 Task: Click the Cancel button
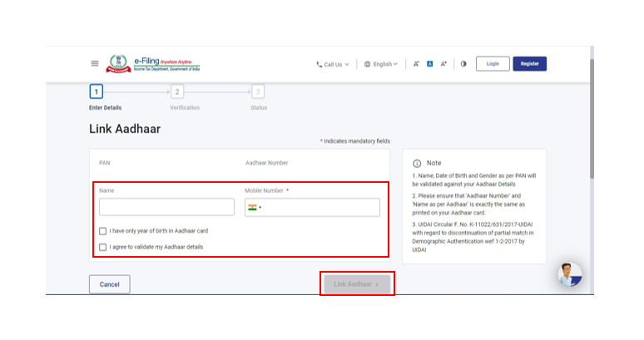coord(110,284)
